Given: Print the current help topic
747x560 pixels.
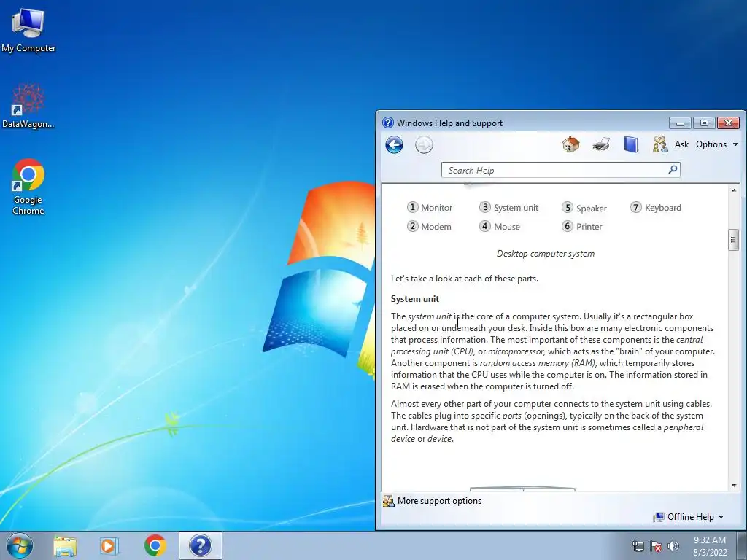Looking at the screenshot, I should [x=601, y=144].
